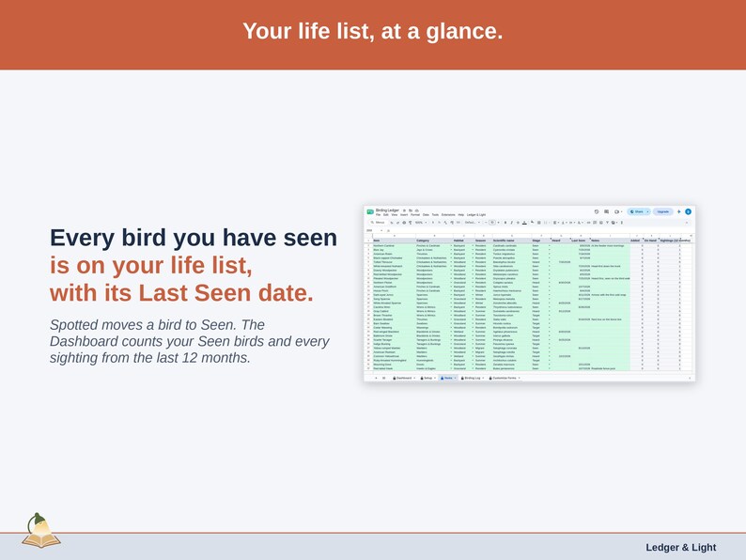Click the blue Share button
746x560 pixels.
pos(636,211)
